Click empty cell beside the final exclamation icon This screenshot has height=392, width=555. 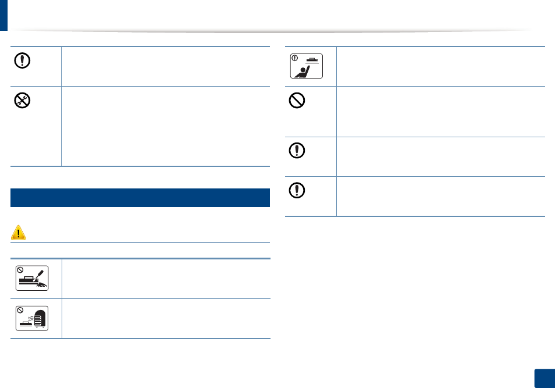[x=440, y=197]
